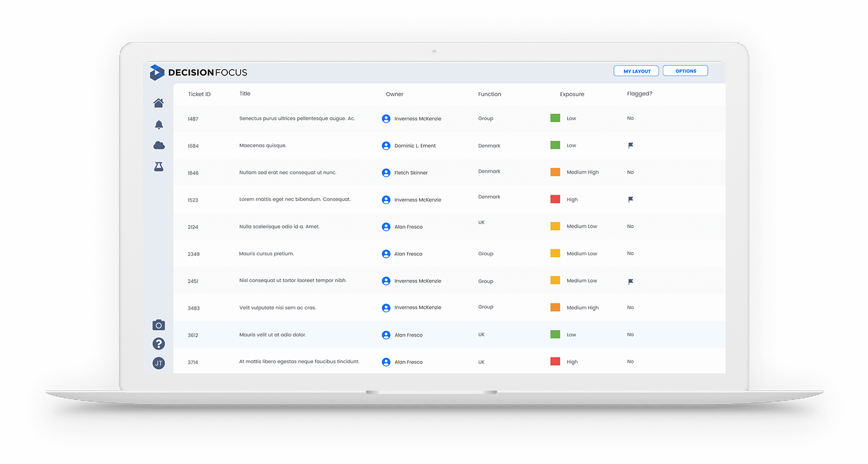868x464 pixels.
Task: Open 'Senectus purus ultrices pellentesque augue' title
Action: tap(297, 118)
